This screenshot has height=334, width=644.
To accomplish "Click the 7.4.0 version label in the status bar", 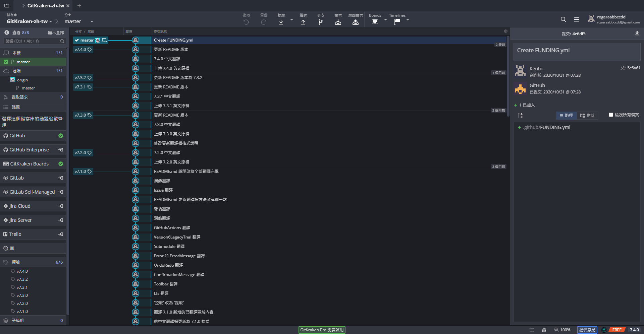I will click(634, 330).
